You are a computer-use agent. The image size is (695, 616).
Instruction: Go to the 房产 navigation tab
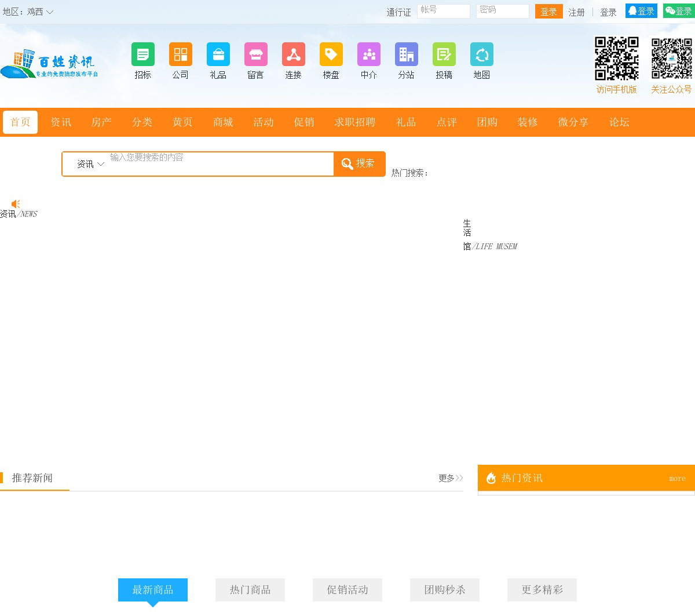(x=101, y=122)
